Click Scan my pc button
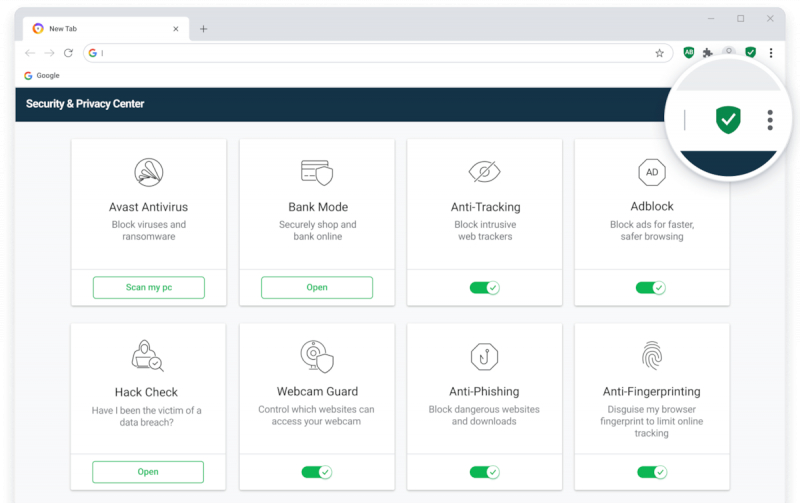Viewport: 800px width, 503px height. 148,287
